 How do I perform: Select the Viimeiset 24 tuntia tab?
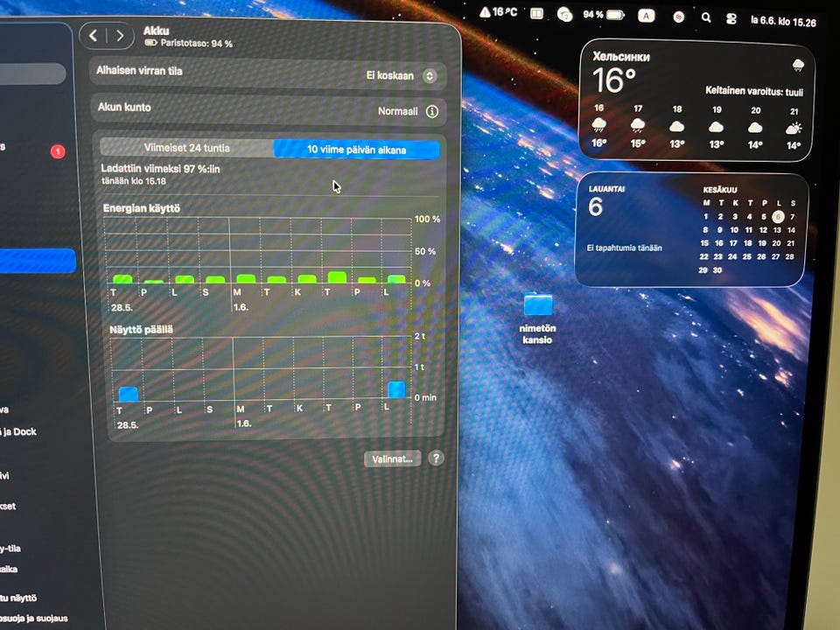pos(186,148)
